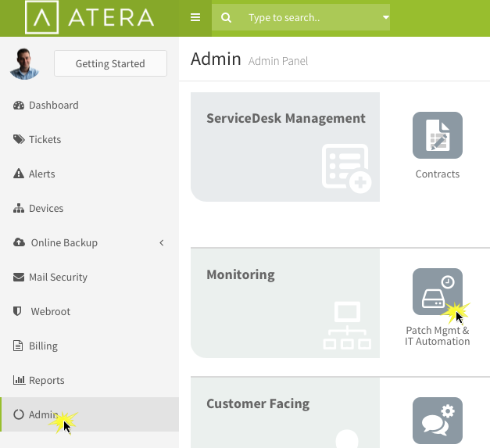
Task: Click into the Type to search field
Action: pyautogui.click(x=309, y=17)
